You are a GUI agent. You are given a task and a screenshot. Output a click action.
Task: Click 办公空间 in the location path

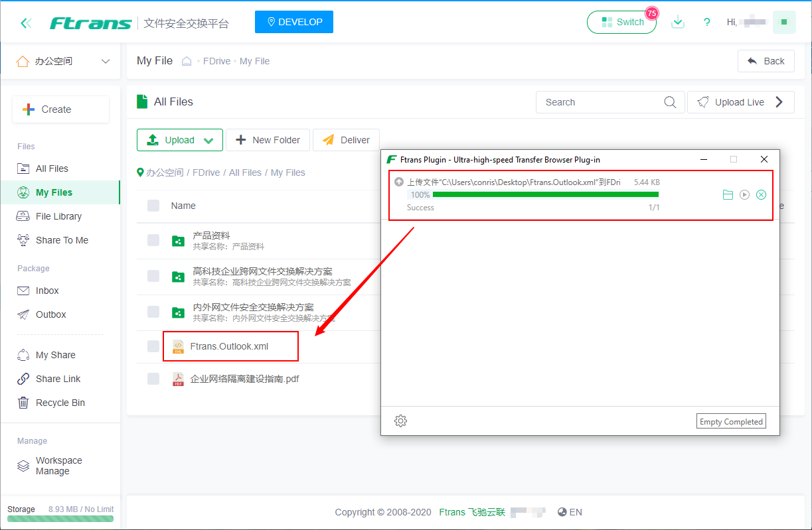tap(165, 172)
